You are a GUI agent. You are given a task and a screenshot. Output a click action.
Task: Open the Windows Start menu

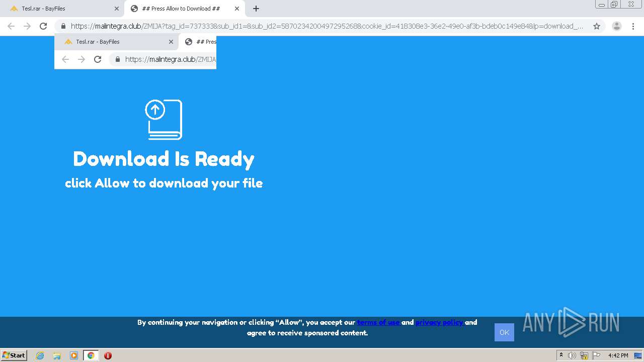coord(14,355)
